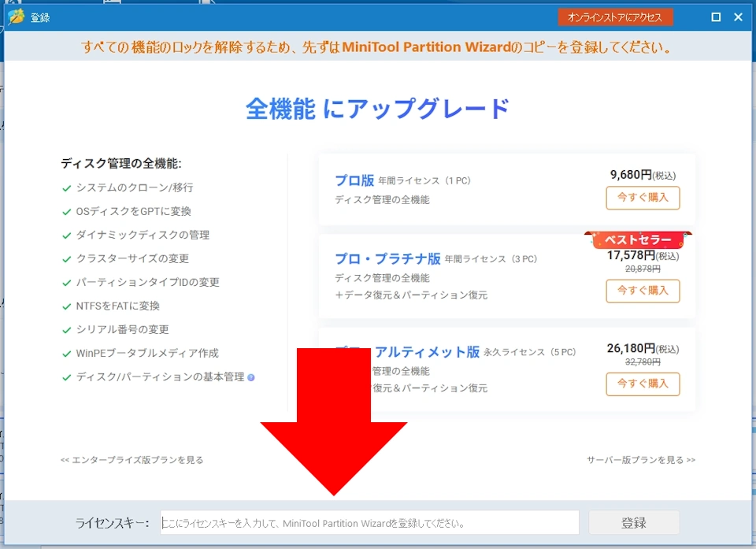Click the check mark beside シリアル番号の変更
756x549 pixels.
pos(66,330)
